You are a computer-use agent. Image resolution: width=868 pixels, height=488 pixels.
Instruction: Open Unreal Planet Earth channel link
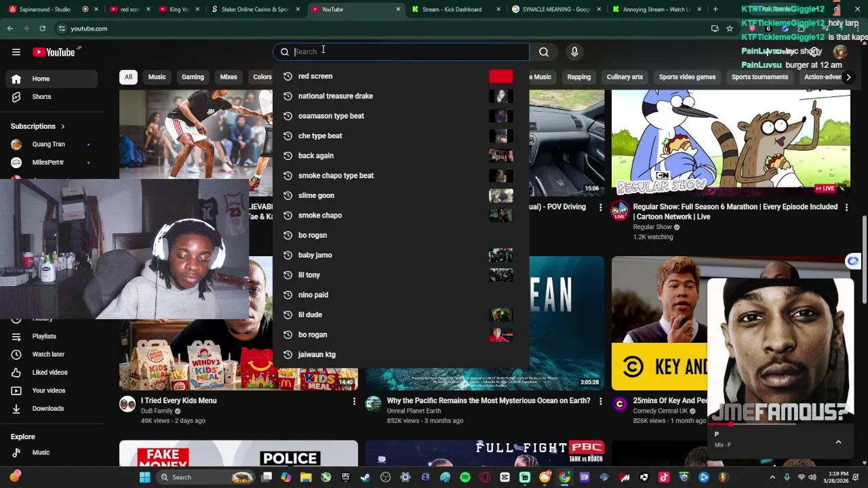click(414, 411)
